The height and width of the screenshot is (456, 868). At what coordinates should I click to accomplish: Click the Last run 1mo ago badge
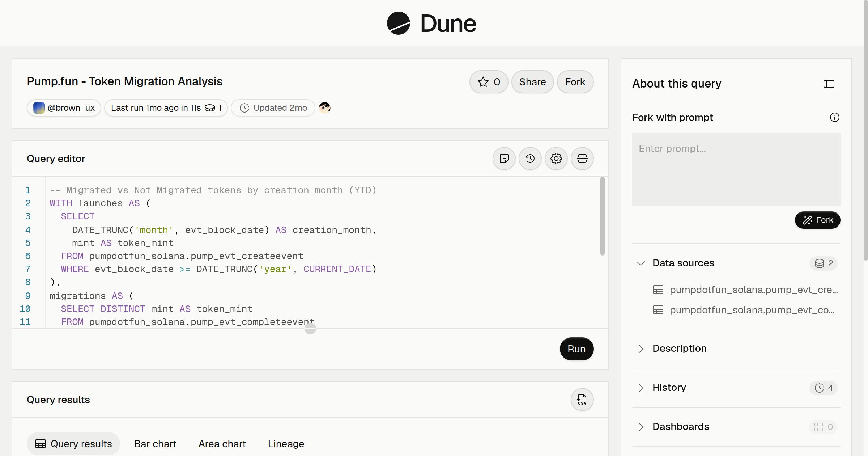tap(166, 108)
